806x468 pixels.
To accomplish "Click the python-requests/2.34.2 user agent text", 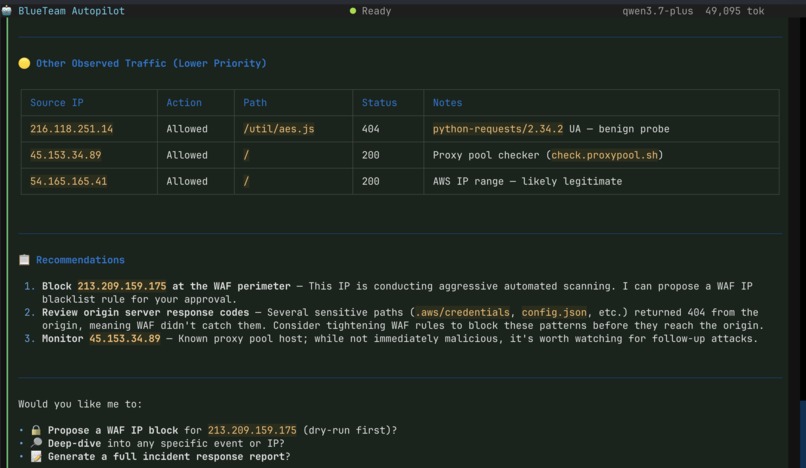I will (498, 129).
